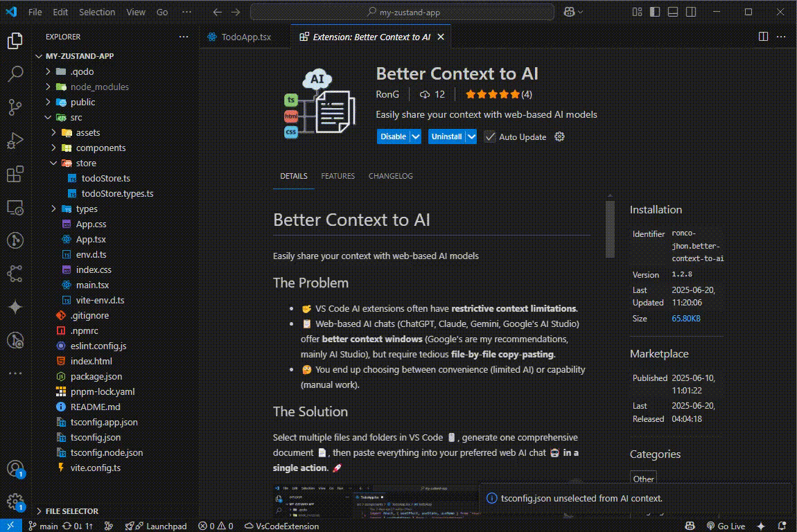Expand the types folder

pyautogui.click(x=54, y=209)
